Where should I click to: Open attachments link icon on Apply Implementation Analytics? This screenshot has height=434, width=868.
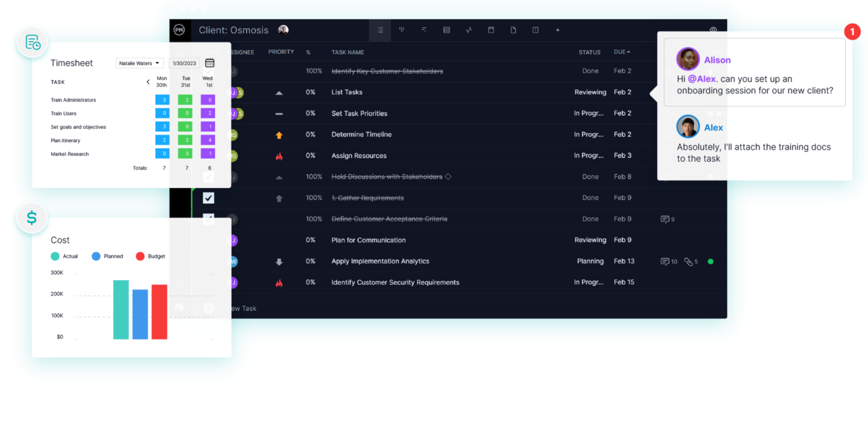[x=688, y=261]
